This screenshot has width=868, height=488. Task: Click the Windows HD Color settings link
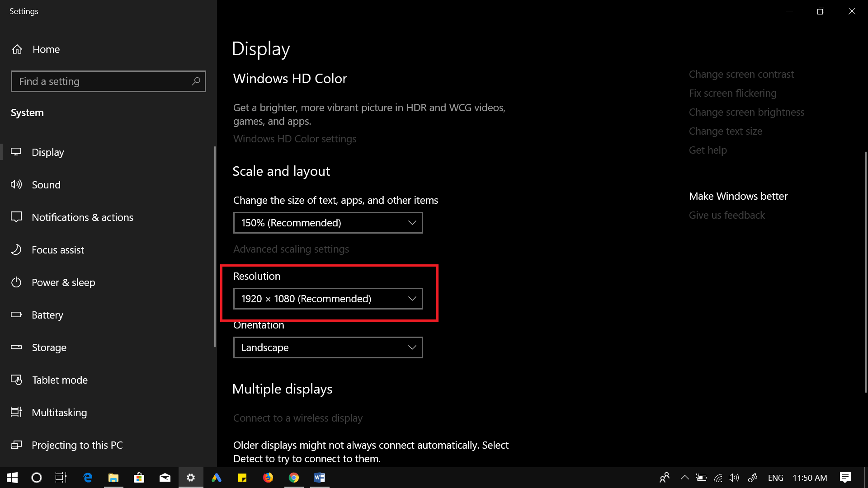pyautogui.click(x=294, y=138)
